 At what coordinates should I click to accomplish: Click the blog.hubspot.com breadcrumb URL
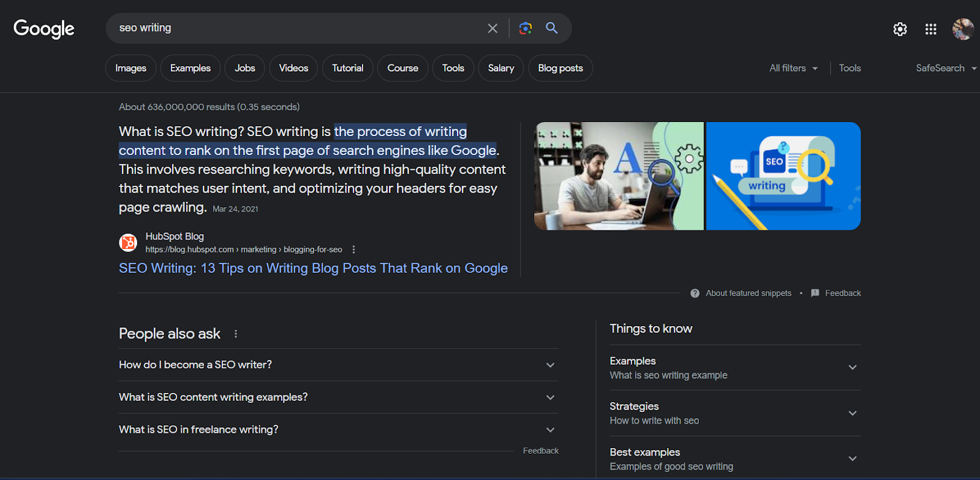244,250
